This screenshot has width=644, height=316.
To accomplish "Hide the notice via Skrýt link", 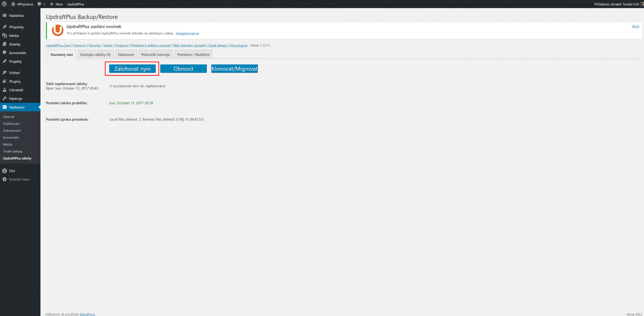I will tap(635, 26).
